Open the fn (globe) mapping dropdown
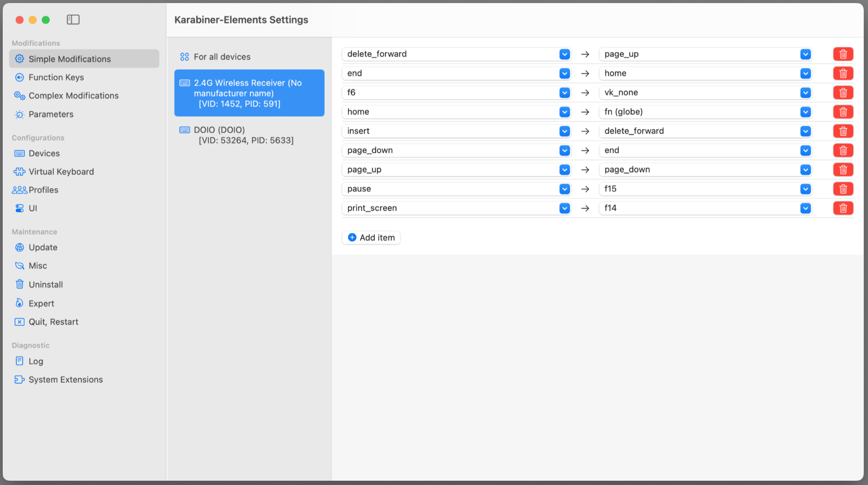This screenshot has height=485, width=868. pos(806,112)
